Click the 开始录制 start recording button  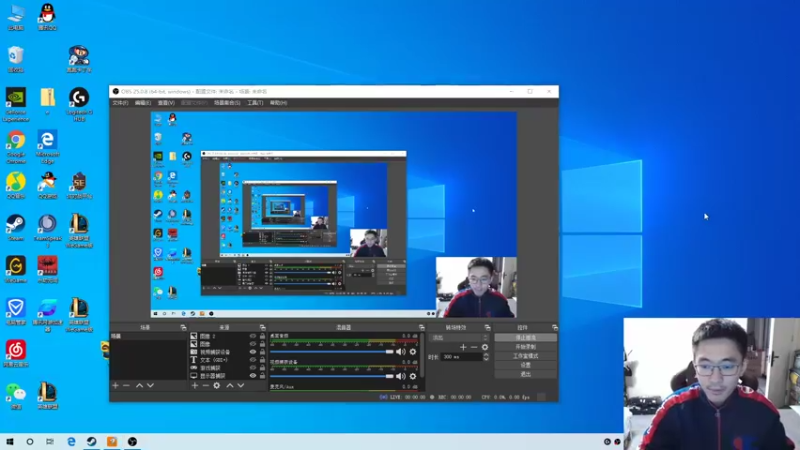(x=526, y=347)
